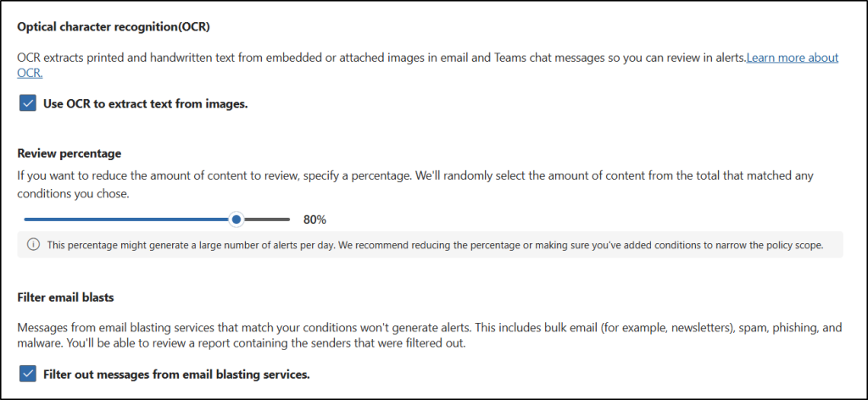Click the blue filled part of slider track
Viewport: 868px width, 400px height.
[x=127, y=219]
